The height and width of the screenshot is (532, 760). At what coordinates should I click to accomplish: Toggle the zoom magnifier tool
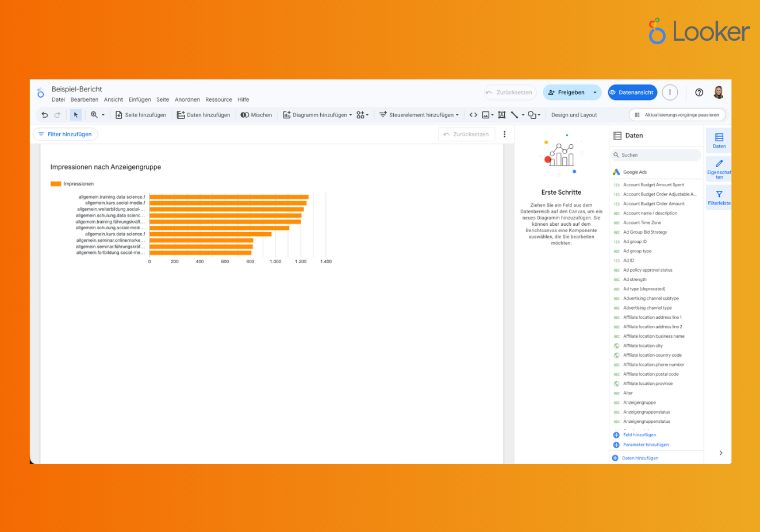(94, 114)
